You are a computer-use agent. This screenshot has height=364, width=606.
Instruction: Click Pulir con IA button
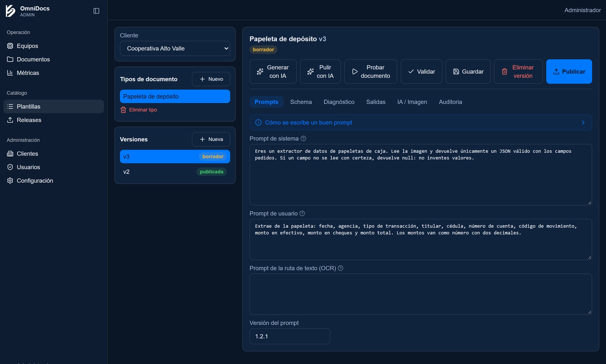point(320,72)
